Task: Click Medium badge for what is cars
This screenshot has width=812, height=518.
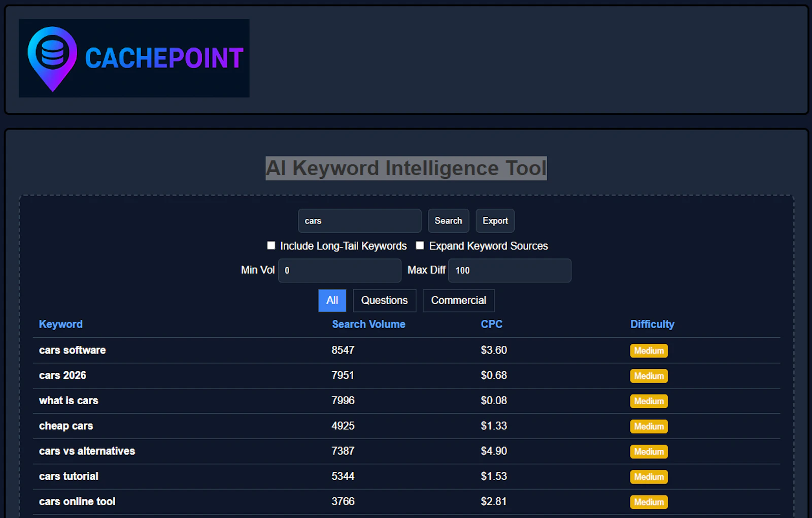Action: pyautogui.click(x=649, y=401)
